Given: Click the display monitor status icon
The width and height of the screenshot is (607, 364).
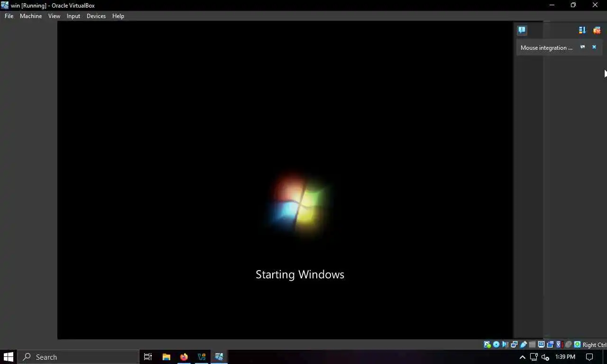Looking at the screenshot, I should coord(541,345).
